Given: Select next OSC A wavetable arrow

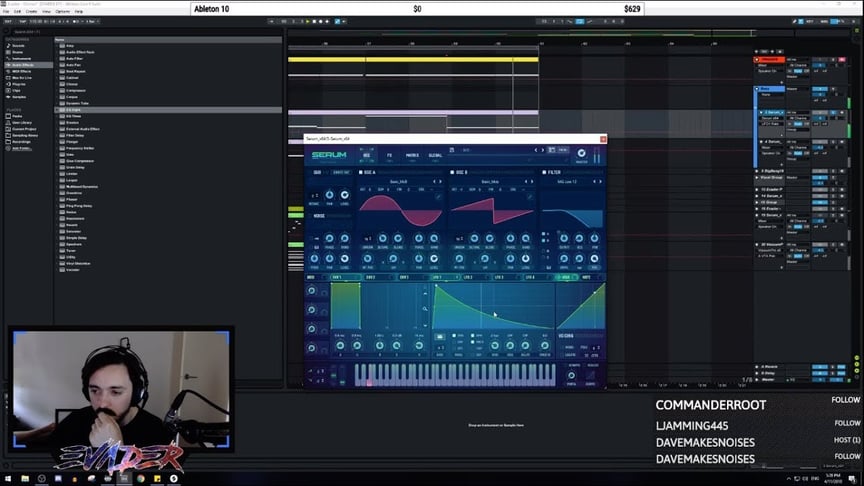Looking at the screenshot, I should coord(440,181).
